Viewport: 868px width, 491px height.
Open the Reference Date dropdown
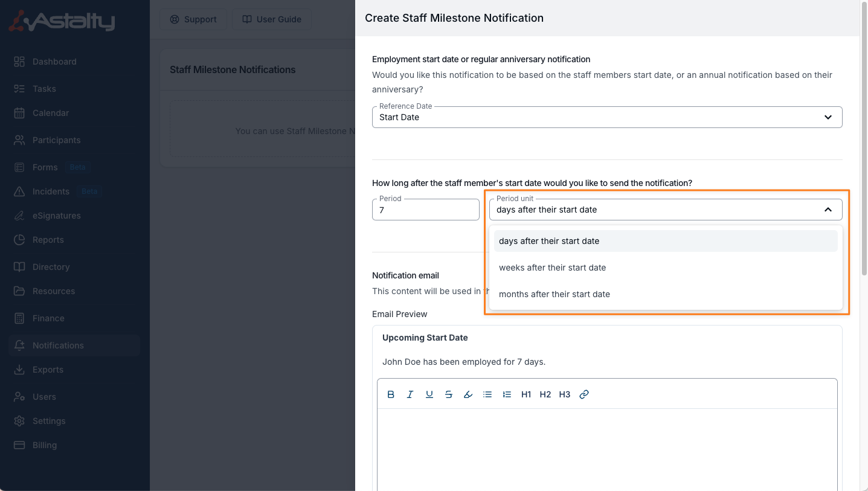coord(606,117)
